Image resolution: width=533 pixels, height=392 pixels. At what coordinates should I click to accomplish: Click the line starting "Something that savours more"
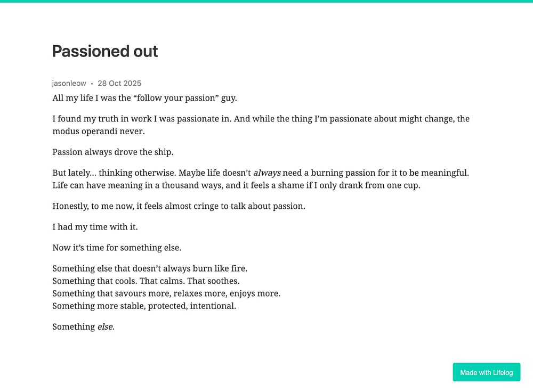coord(166,293)
